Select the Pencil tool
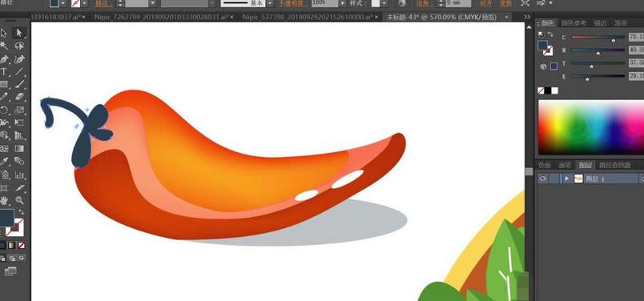 4,97
